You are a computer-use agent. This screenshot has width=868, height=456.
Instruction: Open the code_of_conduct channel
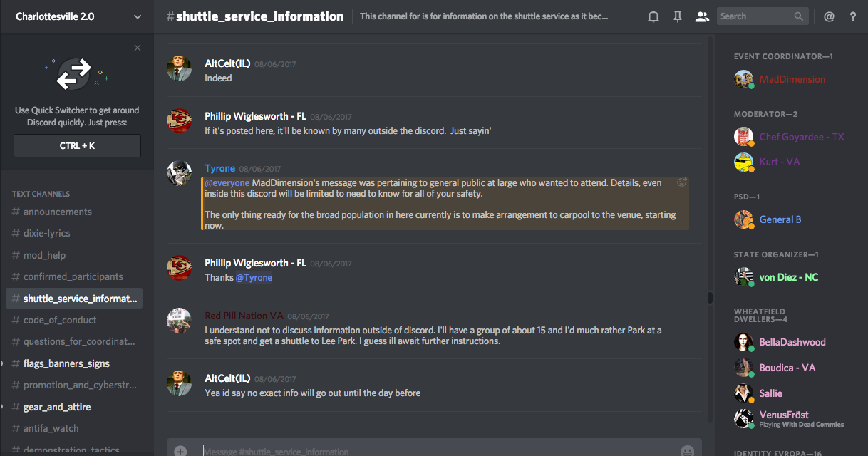point(60,320)
